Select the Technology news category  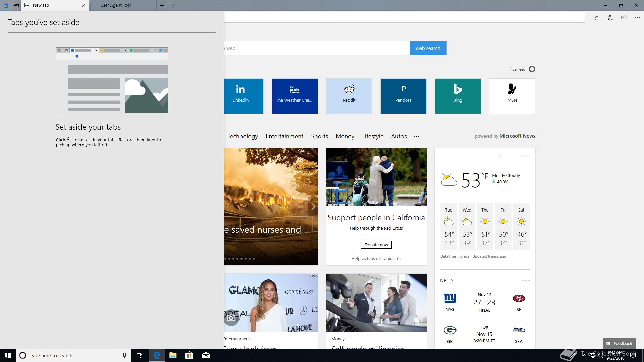tap(243, 136)
